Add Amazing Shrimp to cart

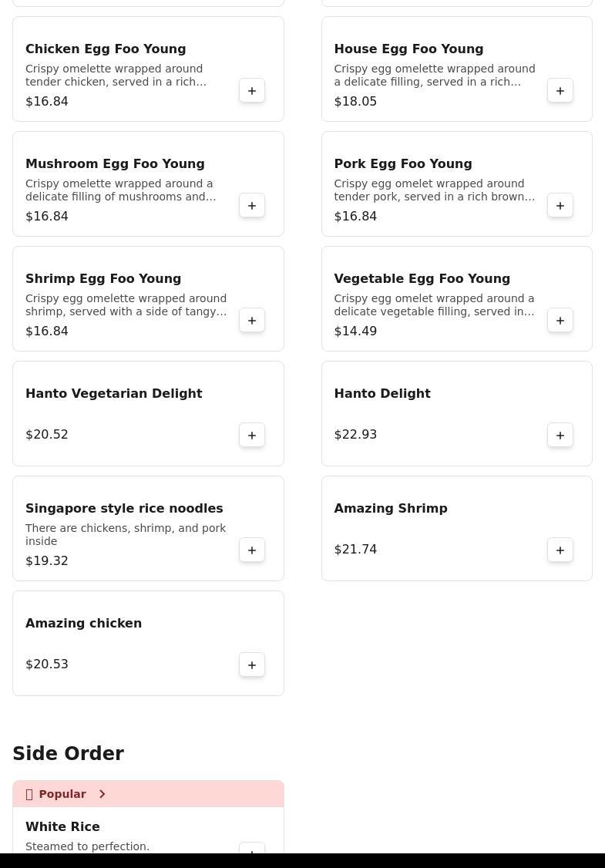point(560,550)
